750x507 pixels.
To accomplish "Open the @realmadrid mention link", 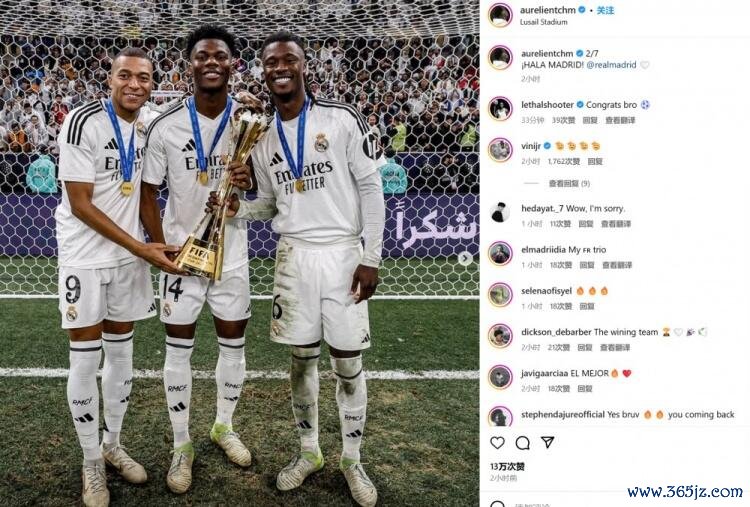I will click(611, 65).
